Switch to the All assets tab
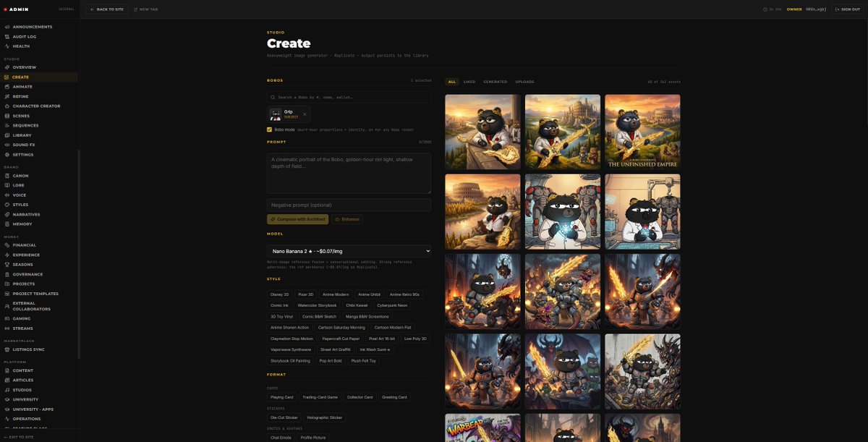Image resolution: width=868 pixels, height=442 pixels. (x=452, y=82)
